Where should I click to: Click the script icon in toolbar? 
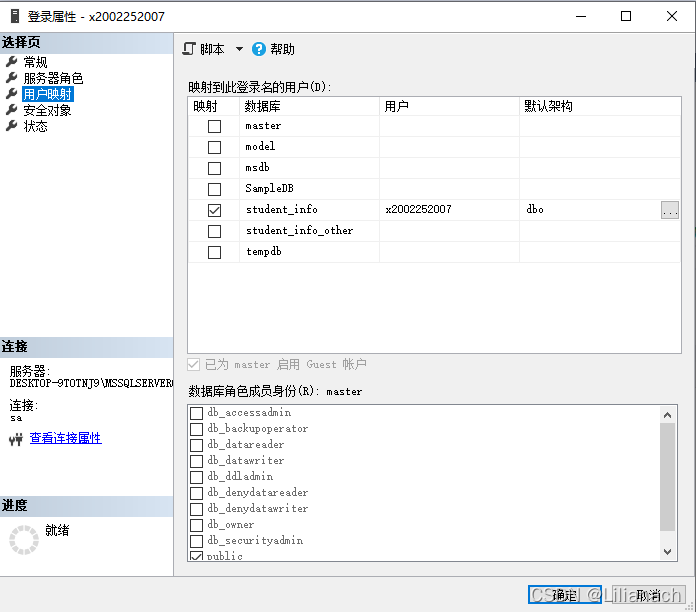pos(189,49)
